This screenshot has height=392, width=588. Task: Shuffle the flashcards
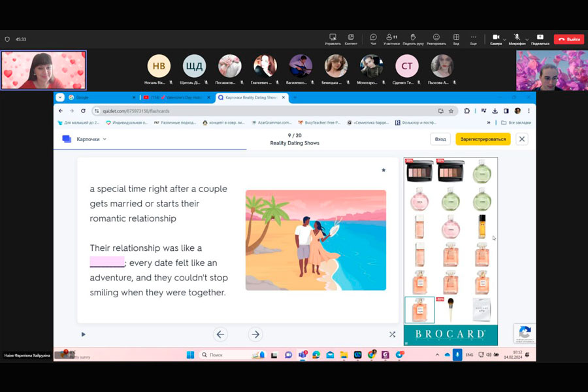point(392,335)
